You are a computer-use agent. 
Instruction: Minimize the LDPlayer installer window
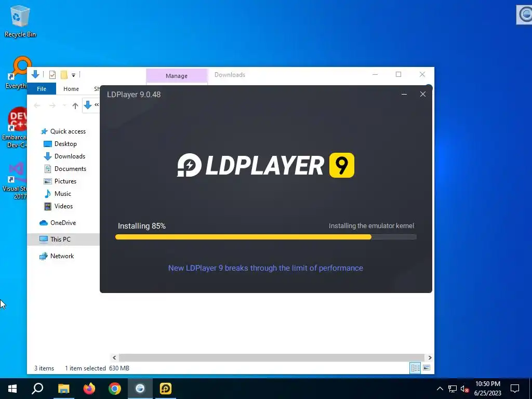point(404,95)
